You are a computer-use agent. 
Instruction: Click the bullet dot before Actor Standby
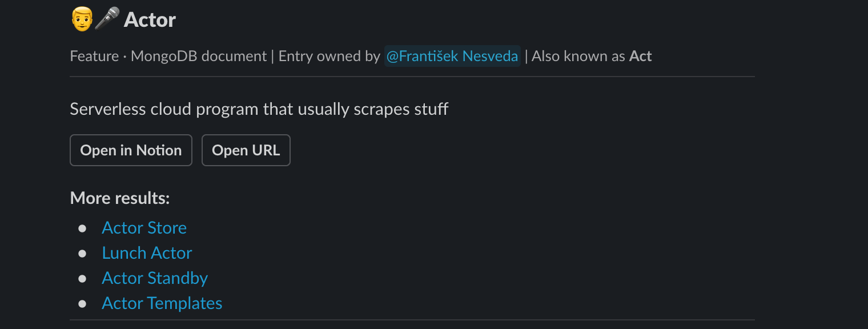[83, 278]
